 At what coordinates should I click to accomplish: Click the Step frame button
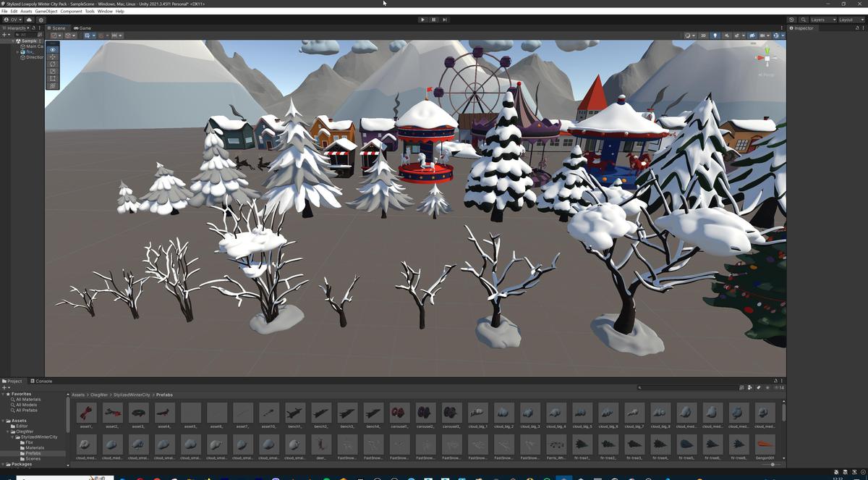444,20
